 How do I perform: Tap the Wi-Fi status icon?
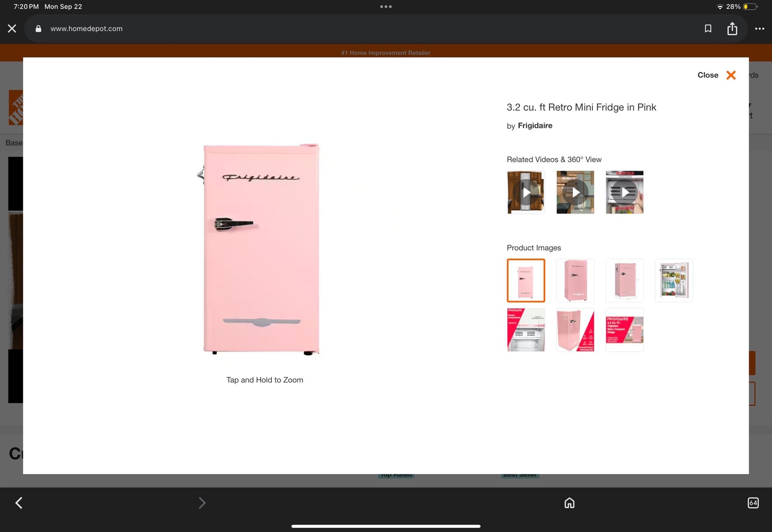(x=720, y=7)
